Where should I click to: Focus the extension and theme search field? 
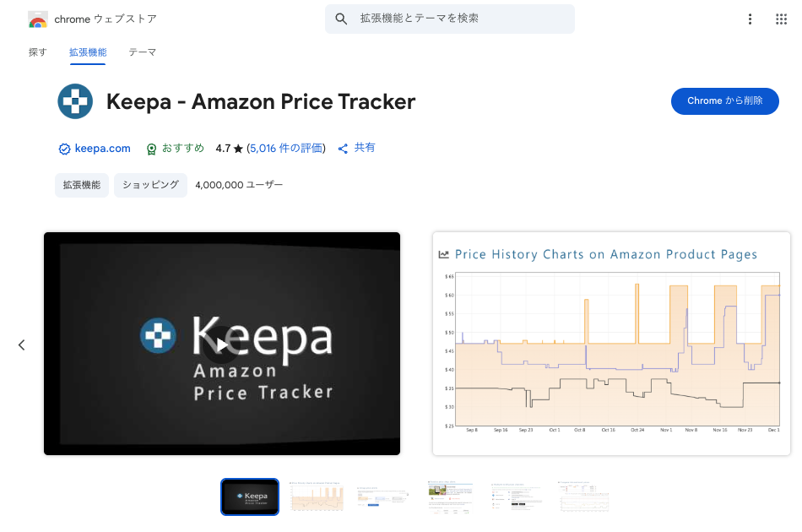(x=460, y=19)
